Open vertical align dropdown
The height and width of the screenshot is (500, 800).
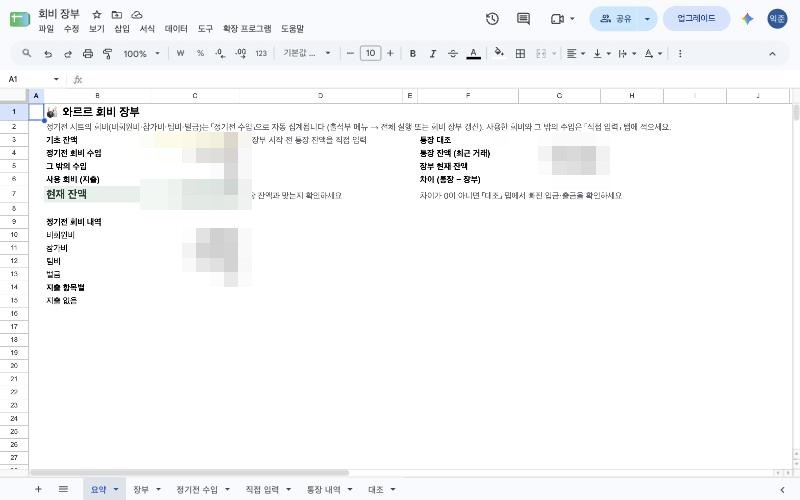pos(602,53)
